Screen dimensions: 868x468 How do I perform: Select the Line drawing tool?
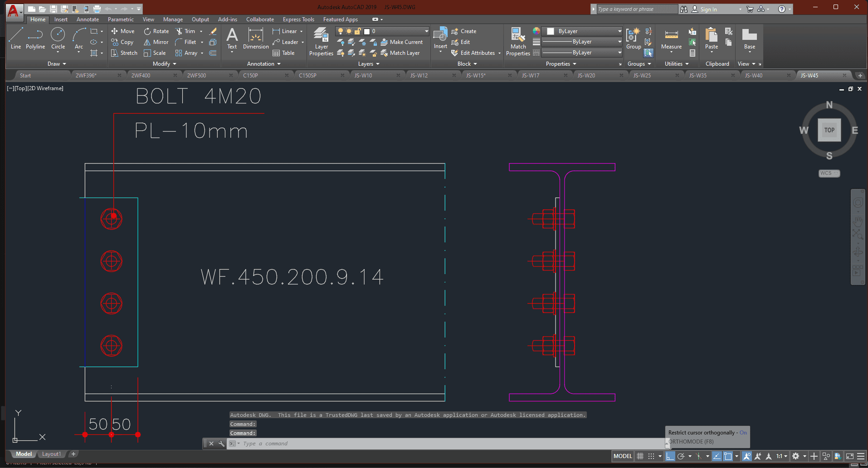15,38
